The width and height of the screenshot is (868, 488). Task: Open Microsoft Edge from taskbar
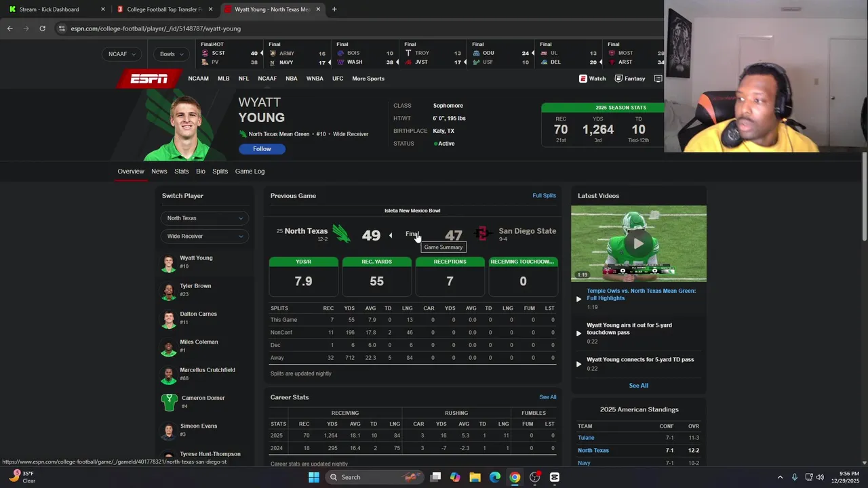(x=495, y=477)
